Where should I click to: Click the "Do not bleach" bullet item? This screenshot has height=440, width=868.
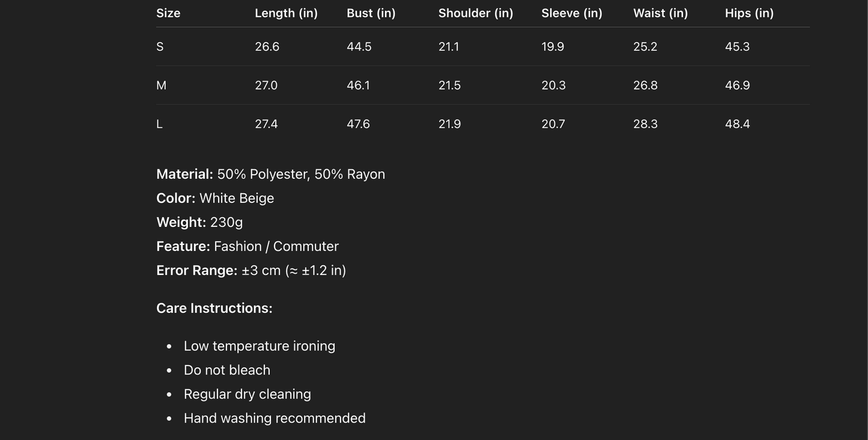(x=226, y=370)
